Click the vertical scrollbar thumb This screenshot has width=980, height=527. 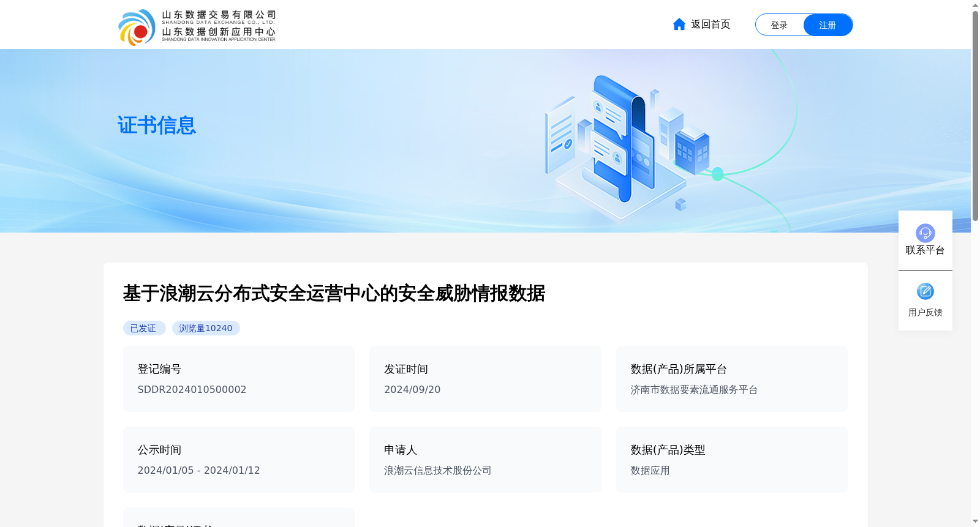pyautogui.click(x=975, y=116)
